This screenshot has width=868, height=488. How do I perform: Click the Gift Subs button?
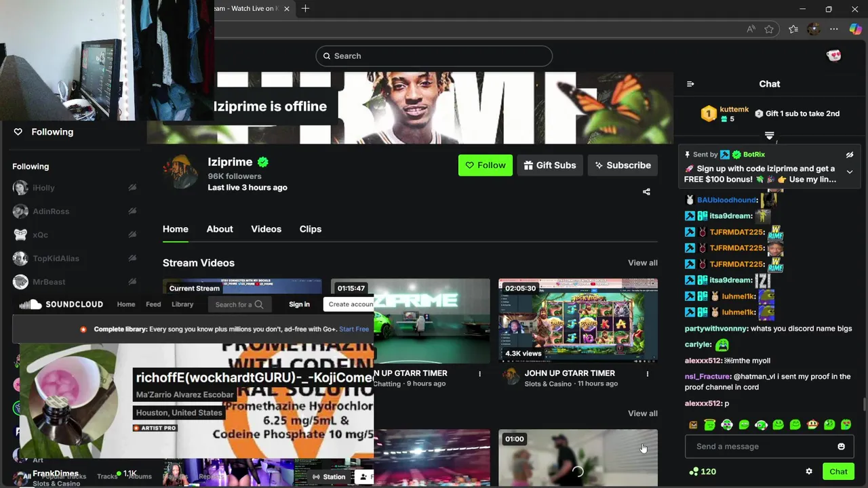coord(550,165)
